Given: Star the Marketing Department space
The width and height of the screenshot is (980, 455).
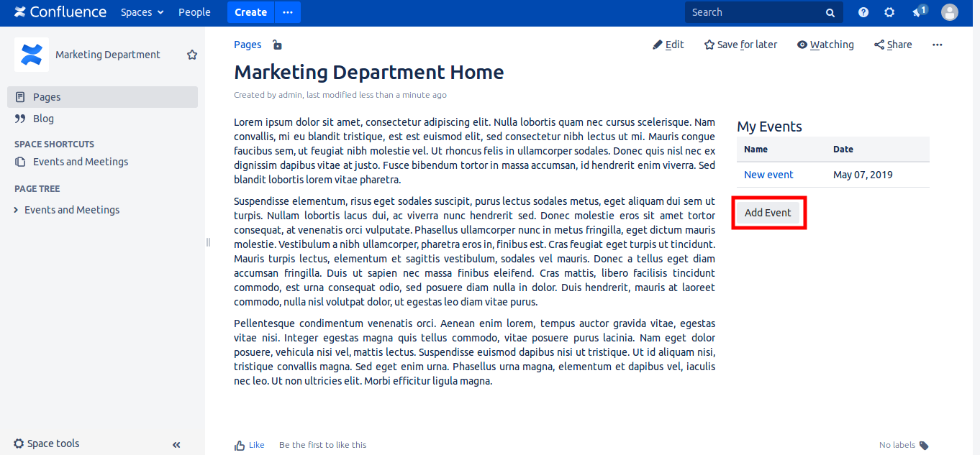Looking at the screenshot, I should [192, 55].
